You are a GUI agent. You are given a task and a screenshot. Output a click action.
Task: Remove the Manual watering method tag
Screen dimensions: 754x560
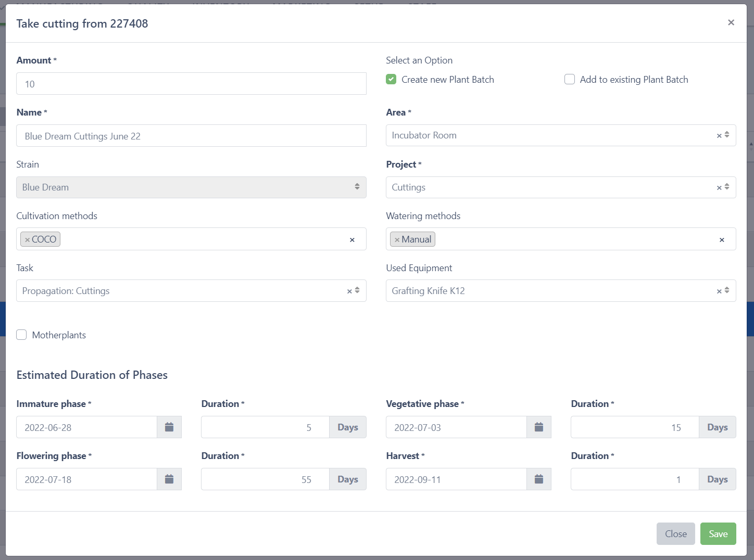tap(397, 240)
